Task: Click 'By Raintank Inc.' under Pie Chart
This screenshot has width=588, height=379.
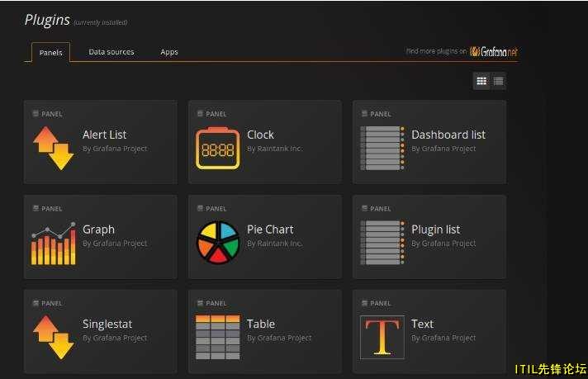Action: pos(274,244)
